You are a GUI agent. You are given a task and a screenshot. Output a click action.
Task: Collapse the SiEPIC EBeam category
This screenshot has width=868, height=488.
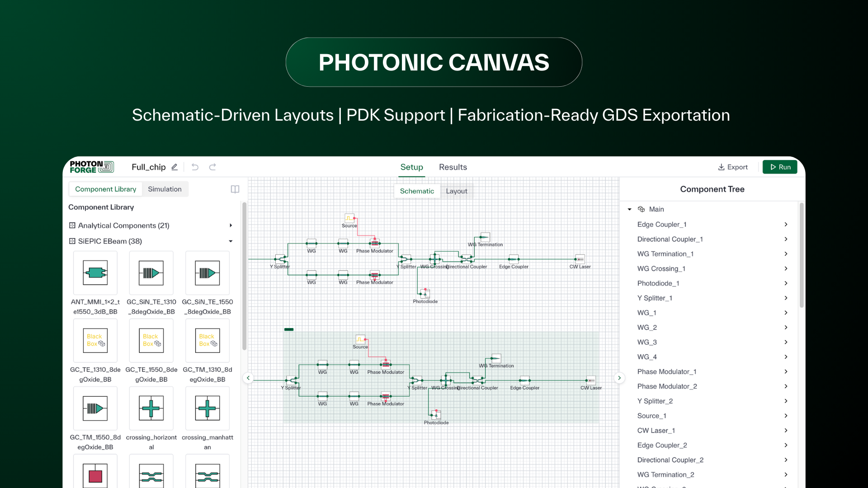[231, 241]
